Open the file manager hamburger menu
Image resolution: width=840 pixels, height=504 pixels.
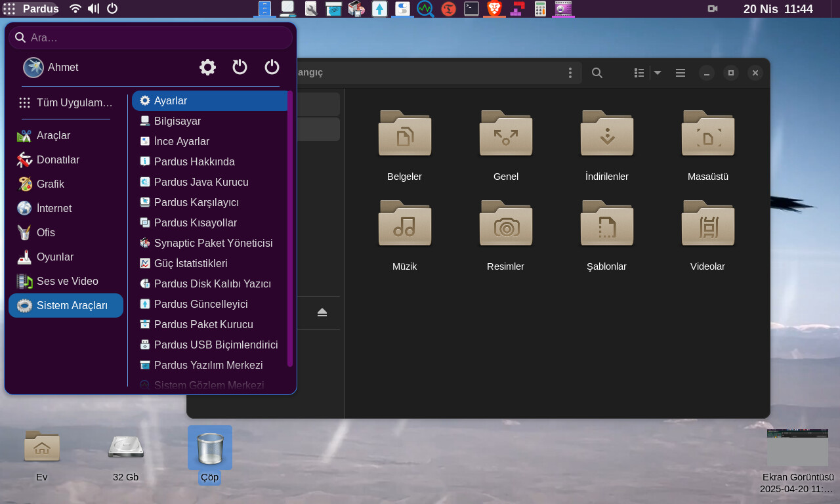(x=681, y=73)
